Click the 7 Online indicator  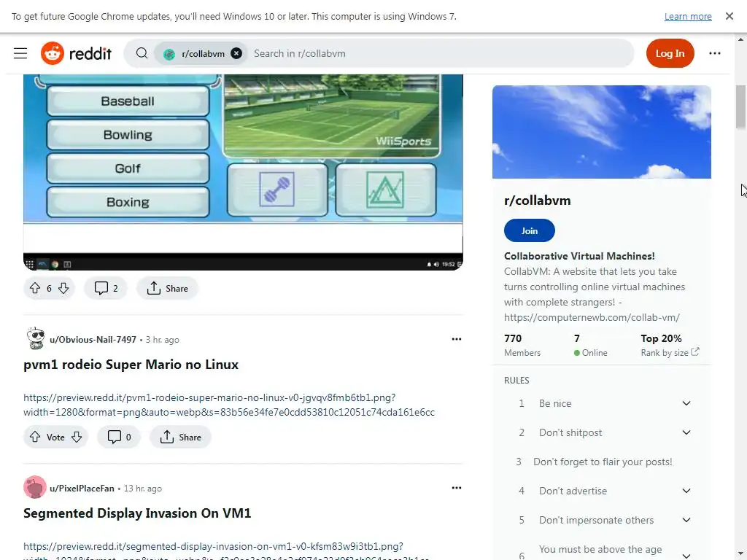click(591, 345)
